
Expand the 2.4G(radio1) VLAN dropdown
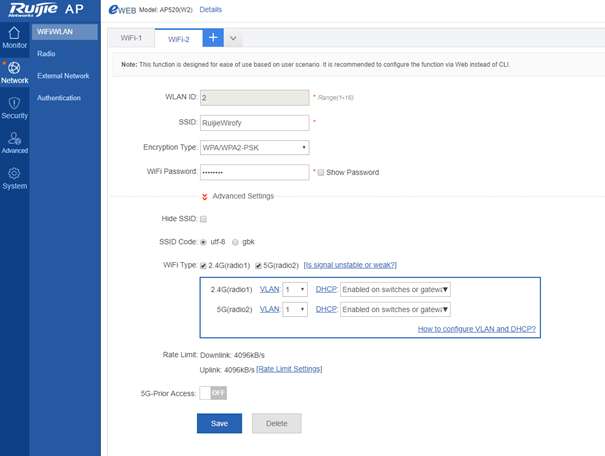tap(295, 289)
